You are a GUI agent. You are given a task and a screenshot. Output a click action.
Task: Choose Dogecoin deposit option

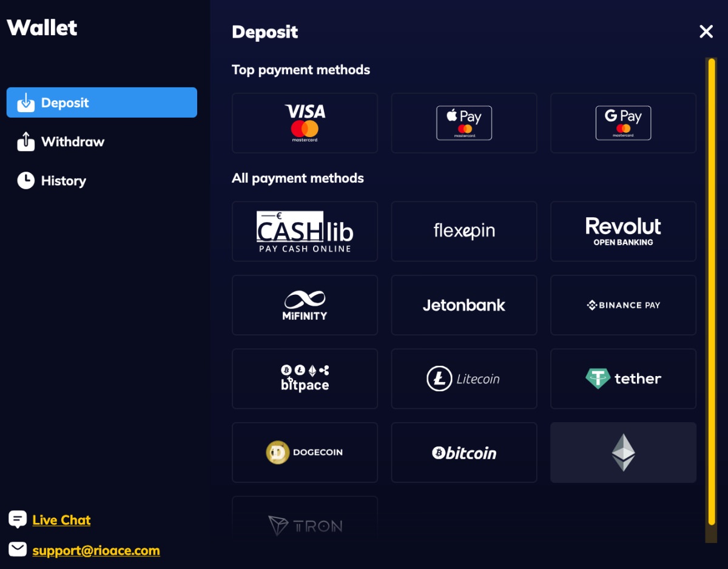[305, 453]
